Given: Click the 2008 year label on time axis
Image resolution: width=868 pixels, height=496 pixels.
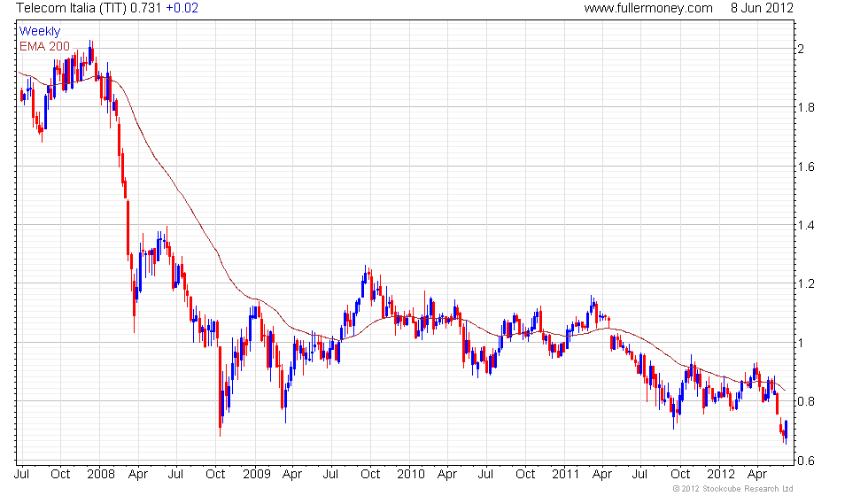Looking at the screenshot, I should pos(101,475).
